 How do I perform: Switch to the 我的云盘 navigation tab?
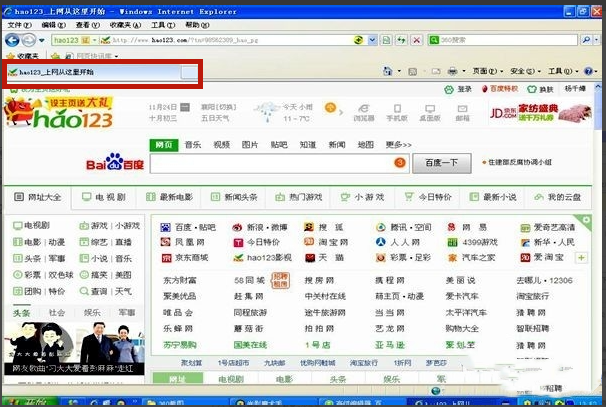pyautogui.click(x=558, y=197)
